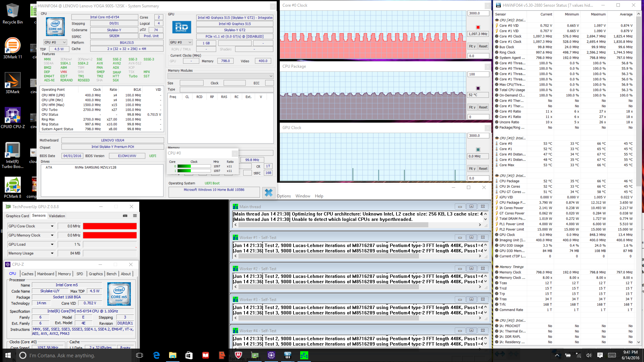The image size is (644, 362).
Task: Launch Intel Turbo Boost desktop icon
Action: click(12, 155)
